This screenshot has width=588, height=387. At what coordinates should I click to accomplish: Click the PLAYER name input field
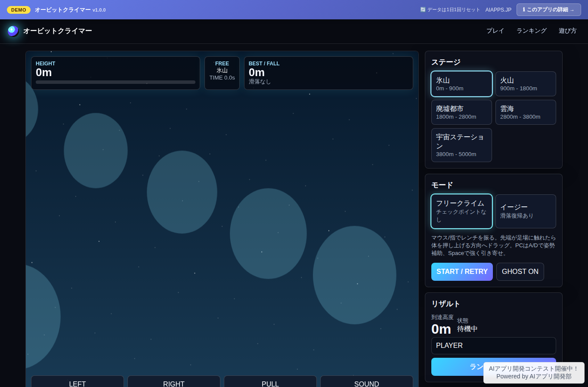tap(494, 346)
